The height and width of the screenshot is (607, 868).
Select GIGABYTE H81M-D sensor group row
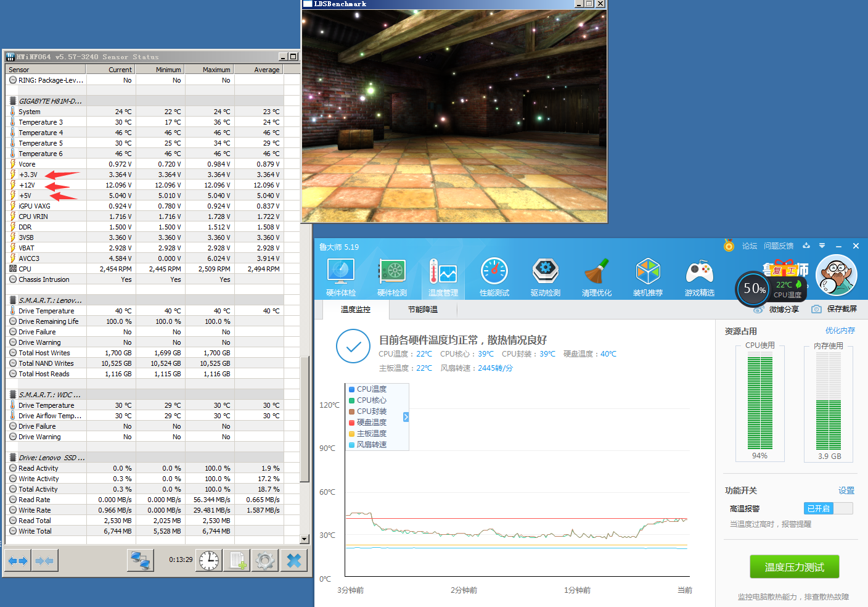point(145,101)
